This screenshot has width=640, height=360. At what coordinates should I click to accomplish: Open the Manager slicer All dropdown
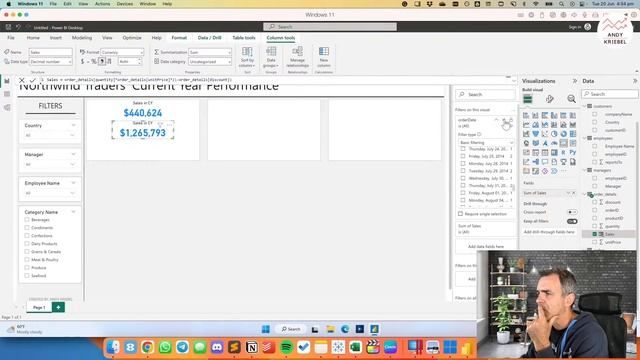point(50,164)
